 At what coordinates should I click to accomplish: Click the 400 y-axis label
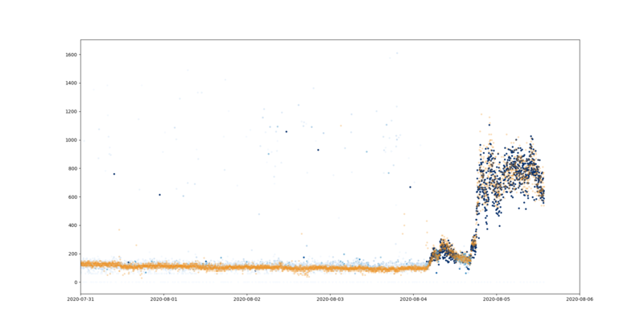pyautogui.click(x=72, y=225)
